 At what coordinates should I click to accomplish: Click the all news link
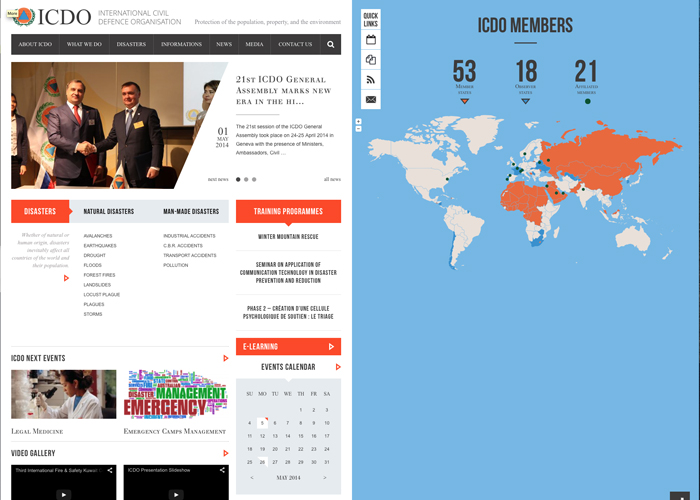click(332, 179)
